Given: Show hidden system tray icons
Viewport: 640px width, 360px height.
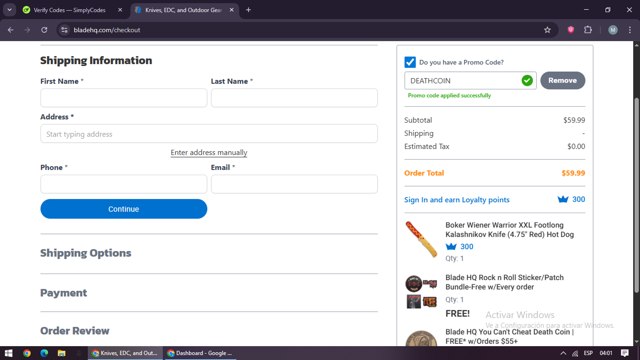Looking at the screenshot, I should tap(563, 353).
